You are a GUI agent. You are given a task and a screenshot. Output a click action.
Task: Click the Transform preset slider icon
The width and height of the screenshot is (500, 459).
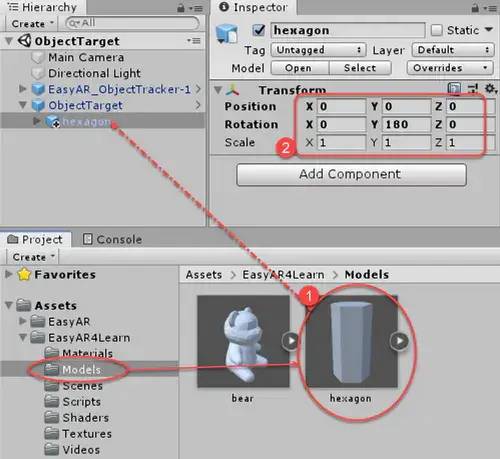[473, 89]
